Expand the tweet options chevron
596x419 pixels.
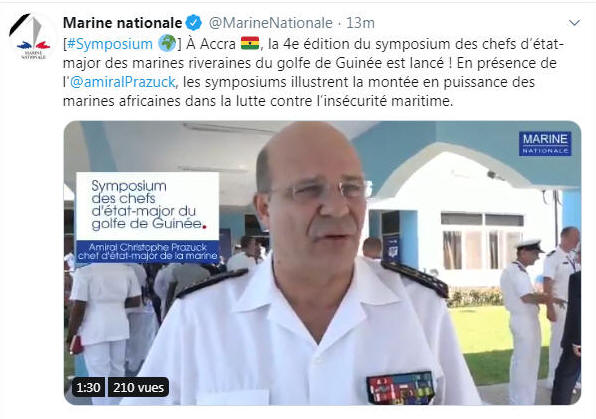574,23
